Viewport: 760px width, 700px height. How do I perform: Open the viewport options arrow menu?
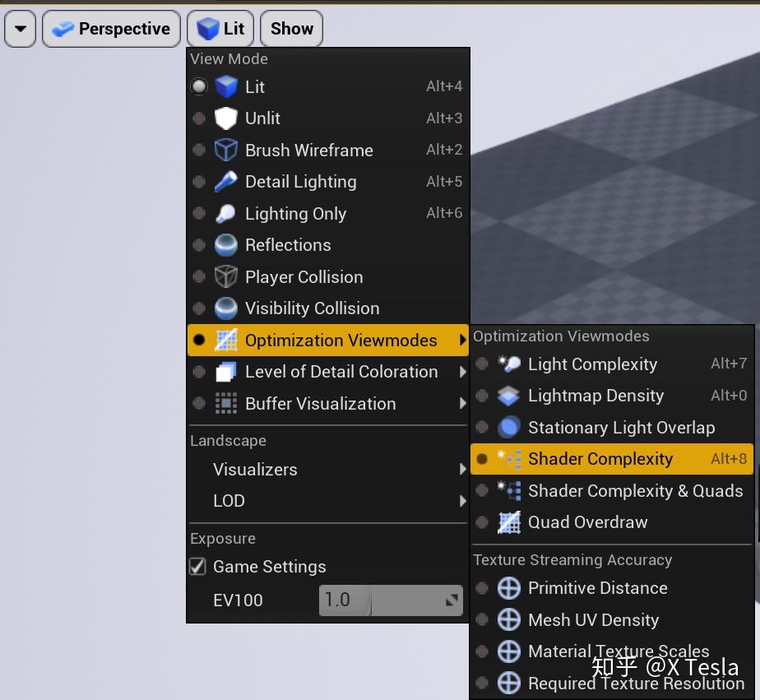click(x=20, y=28)
